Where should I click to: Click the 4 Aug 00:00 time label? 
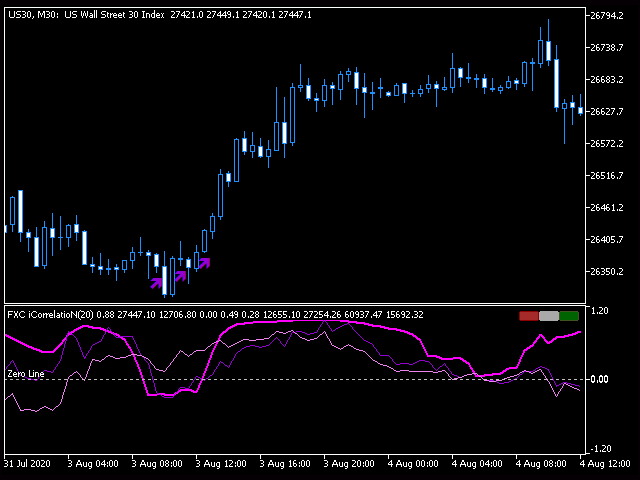pyautogui.click(x=411, y=465)
